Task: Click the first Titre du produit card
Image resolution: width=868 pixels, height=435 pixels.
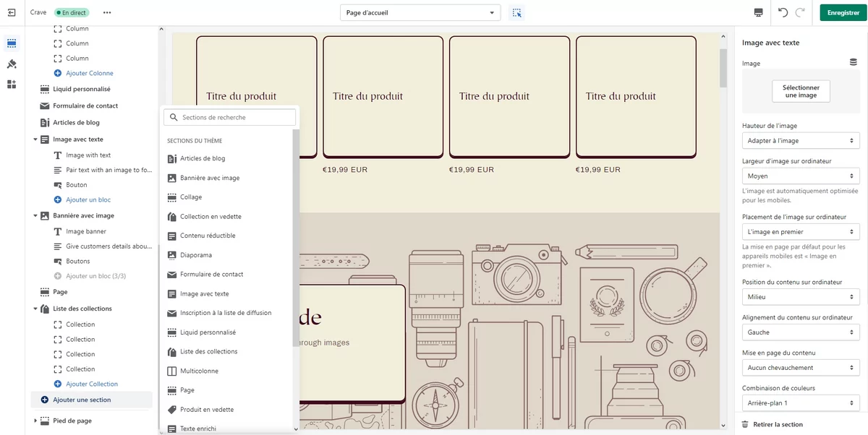Action: (257, 97)
